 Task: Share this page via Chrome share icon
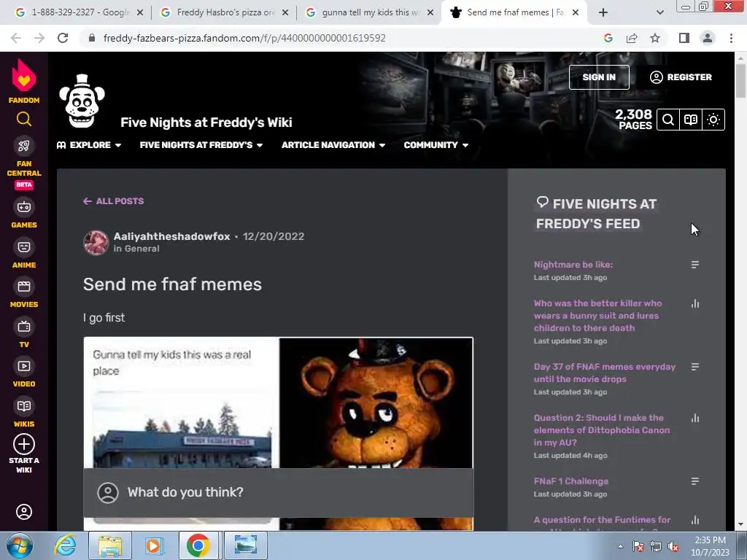(632, 38)
